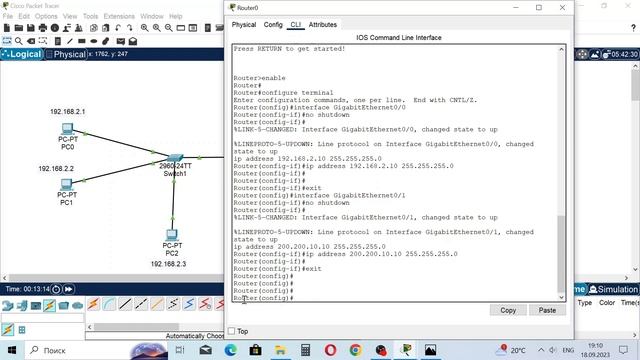The image size is (640, 360).
Task: Click the New file icon in toolbar
Action: coord(7,28)
